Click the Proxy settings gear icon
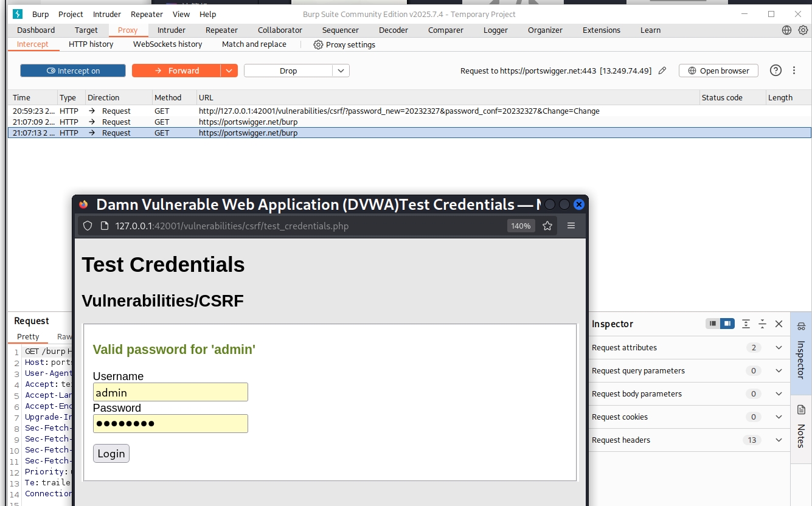 point(318,44)
